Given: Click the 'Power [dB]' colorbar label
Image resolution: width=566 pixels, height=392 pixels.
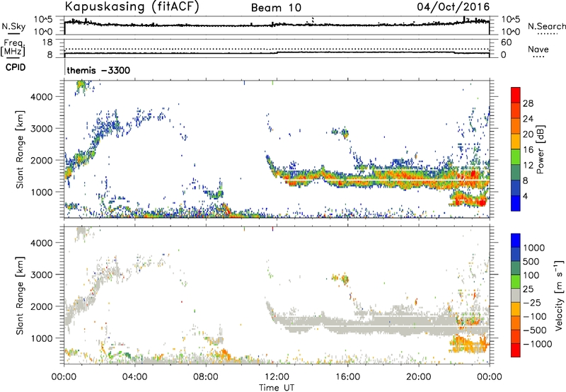Looking at the screenshot, I should pyautogui.click(x=540, y=149).
